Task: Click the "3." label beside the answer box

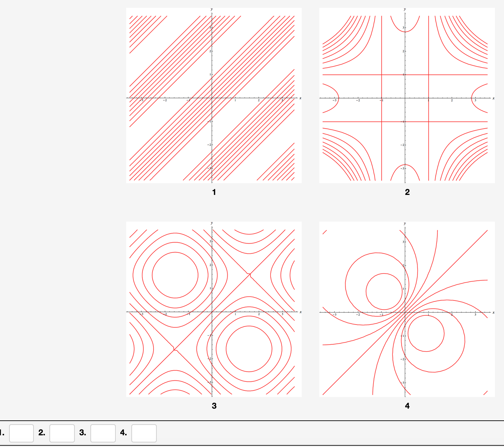Action: point(83,433)
